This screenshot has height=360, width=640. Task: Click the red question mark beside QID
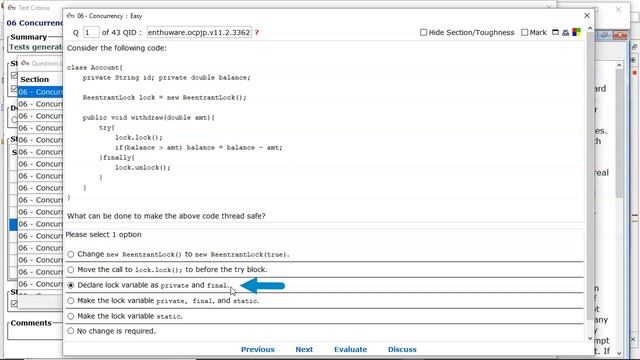[257, 32]
